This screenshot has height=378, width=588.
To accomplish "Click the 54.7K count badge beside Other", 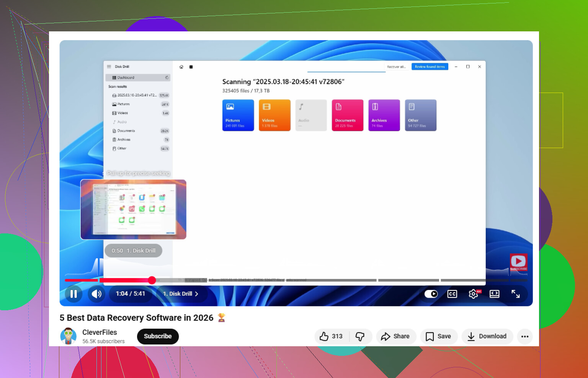I will tap(165, 149).
